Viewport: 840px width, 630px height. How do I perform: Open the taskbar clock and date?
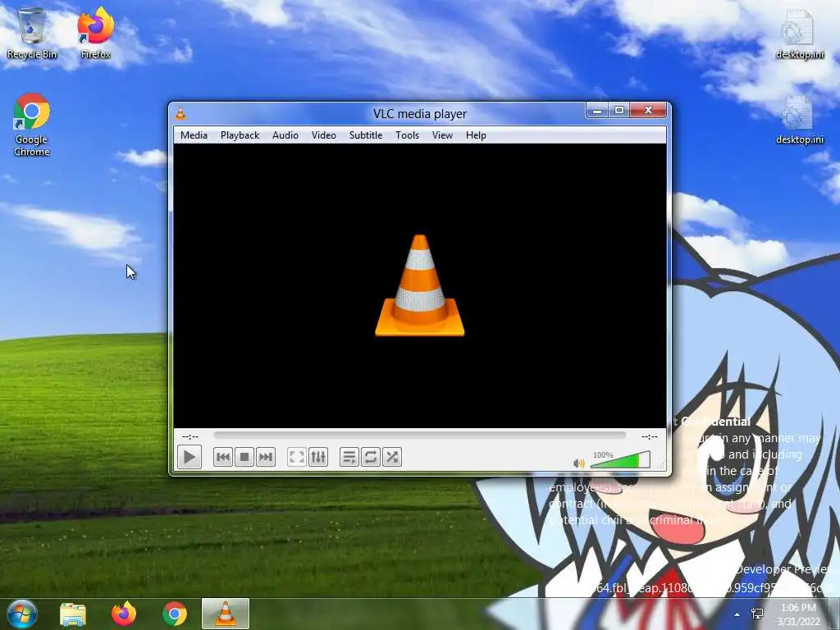[798, 614]
